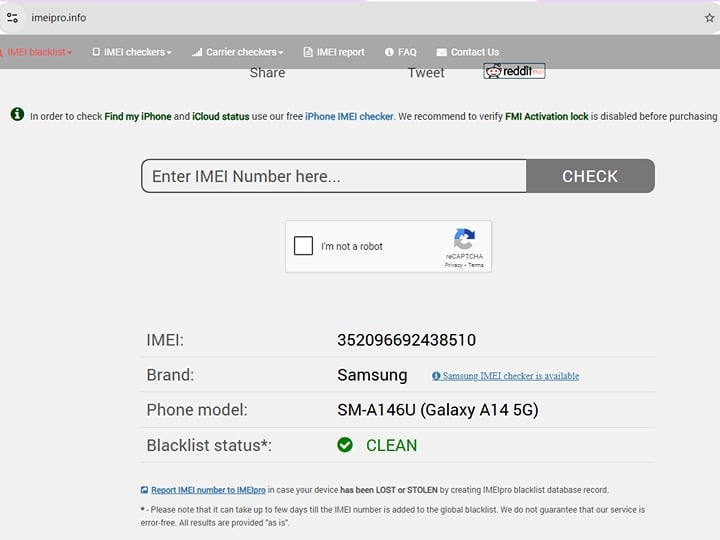This screenshot has width=720, height=540.
Task: Open the IMEI blacklist menu
Action: 37,52
